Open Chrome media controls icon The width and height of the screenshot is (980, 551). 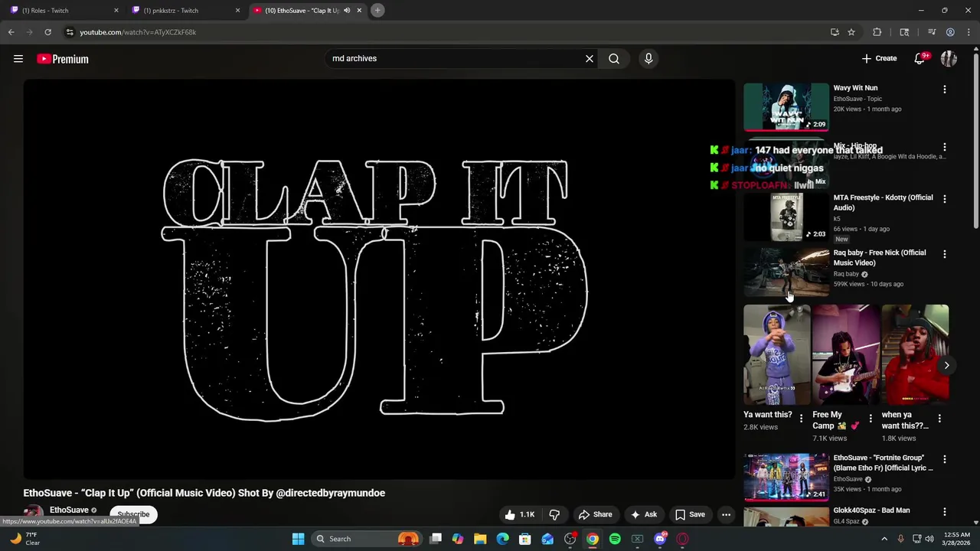[932, 32]
